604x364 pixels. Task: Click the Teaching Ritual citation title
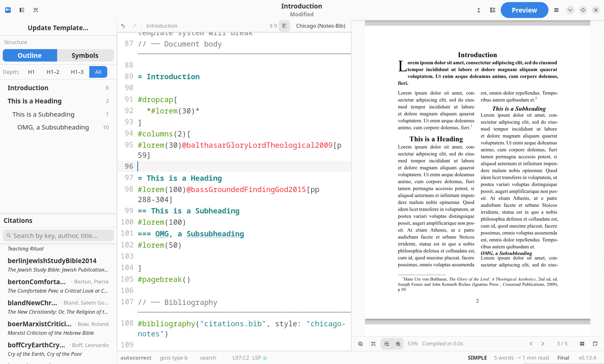25,249
